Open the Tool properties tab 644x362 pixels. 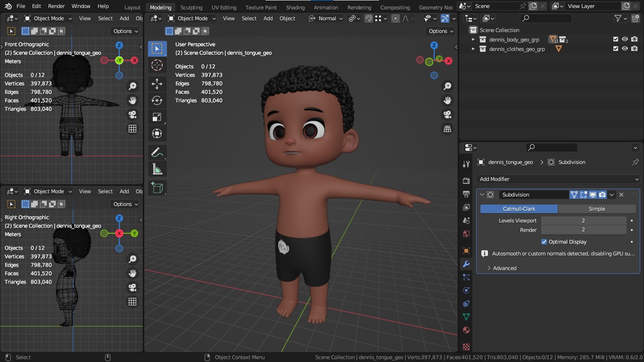pos(466,164)
